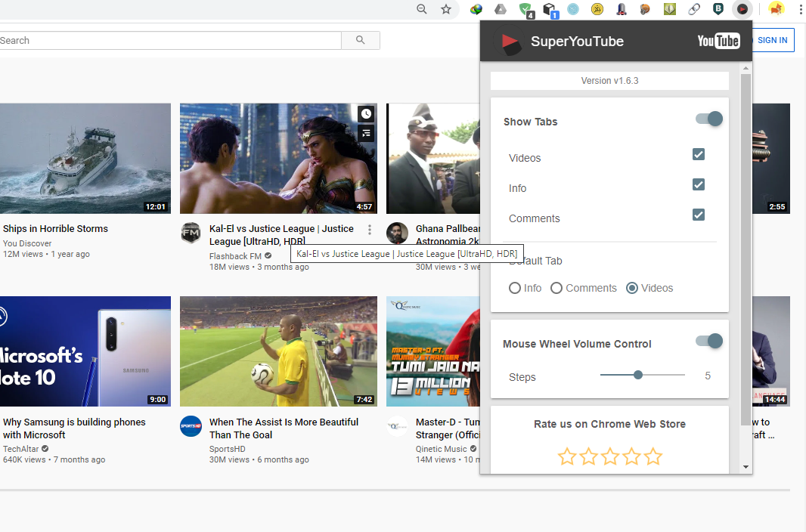Click the Steps slider handle
Image resolution: width=806 pixels, height=532 pixels.
point(638,375)
